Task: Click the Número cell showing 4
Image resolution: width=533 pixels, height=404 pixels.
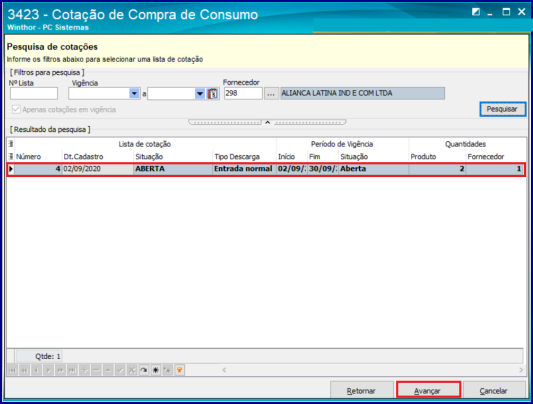Action: coord(38,169)
